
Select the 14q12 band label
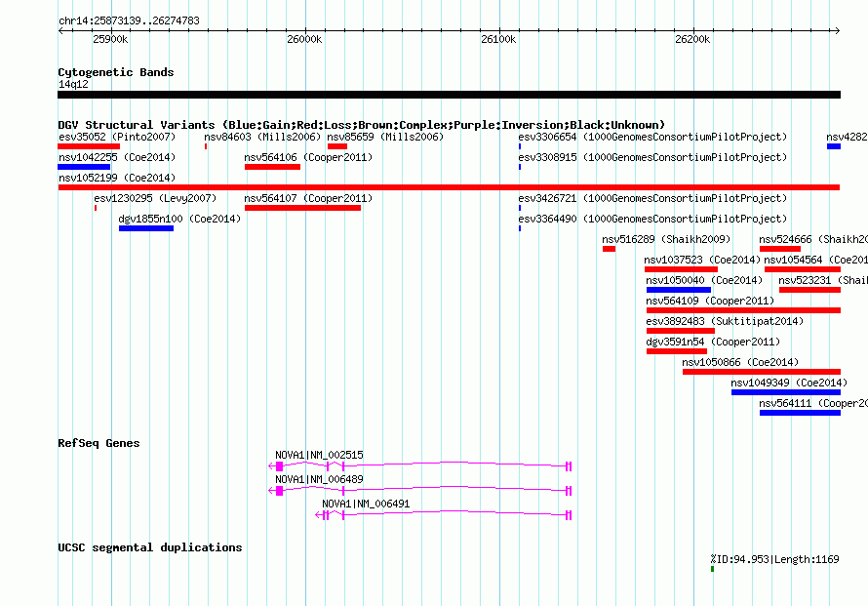tap(73, 84)
